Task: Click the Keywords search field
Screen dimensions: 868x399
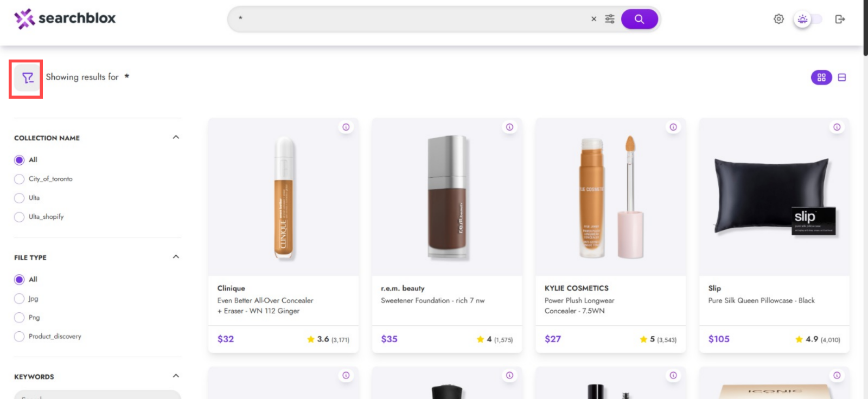Action: coord(98,395)
